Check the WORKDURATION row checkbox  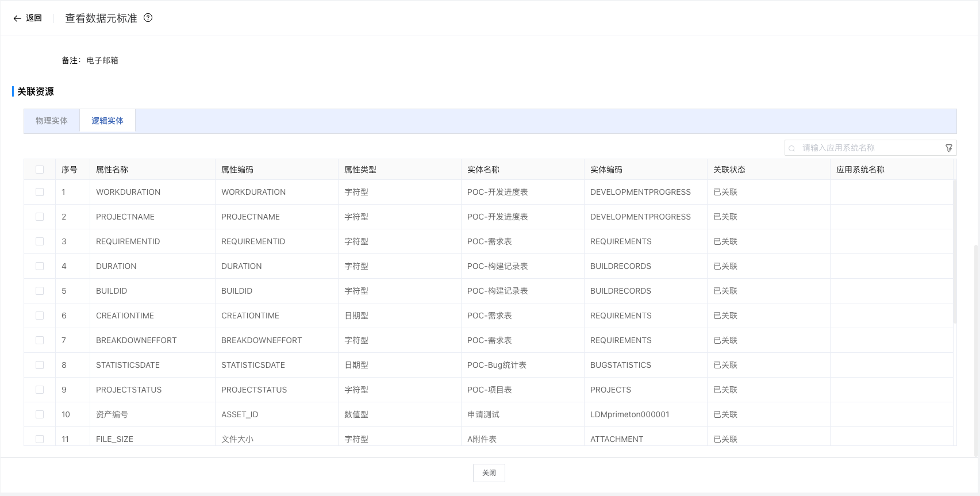click(x=40, y=192)
